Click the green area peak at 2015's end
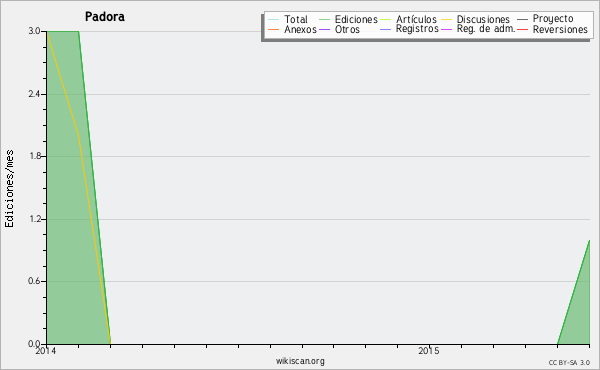The image size is (600, 370). [x=589, y=242]
